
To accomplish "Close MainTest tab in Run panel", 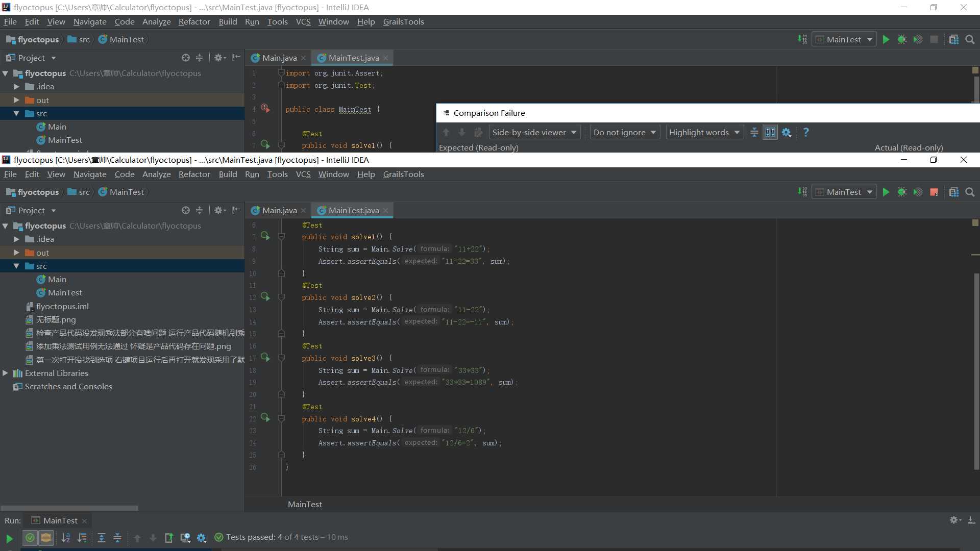I will click(84, 521).
